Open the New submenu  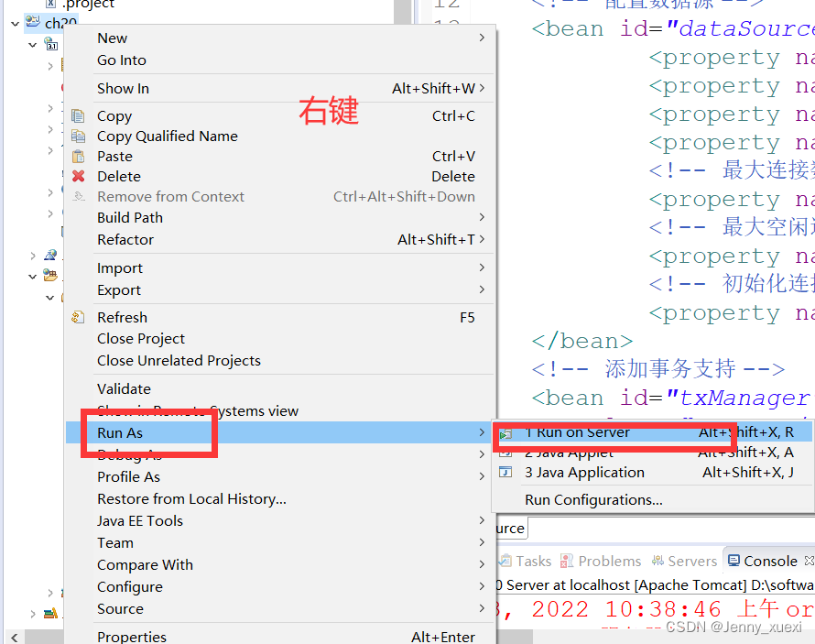coord(281,38)
